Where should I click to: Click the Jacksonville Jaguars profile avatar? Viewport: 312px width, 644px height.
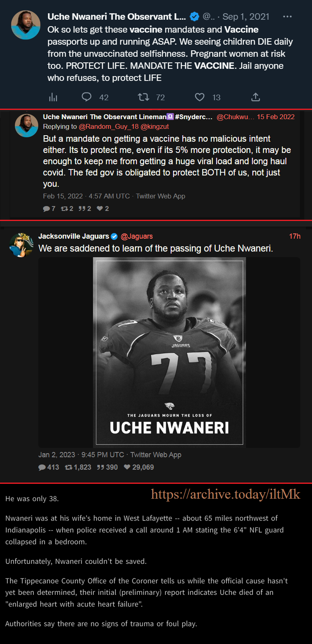21,245
